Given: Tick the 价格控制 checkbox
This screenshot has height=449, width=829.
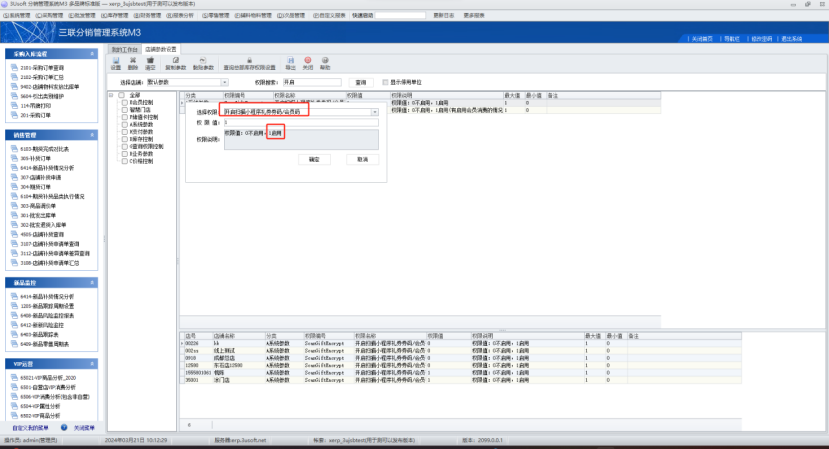Looking at the screenshot, I should 125,161.
